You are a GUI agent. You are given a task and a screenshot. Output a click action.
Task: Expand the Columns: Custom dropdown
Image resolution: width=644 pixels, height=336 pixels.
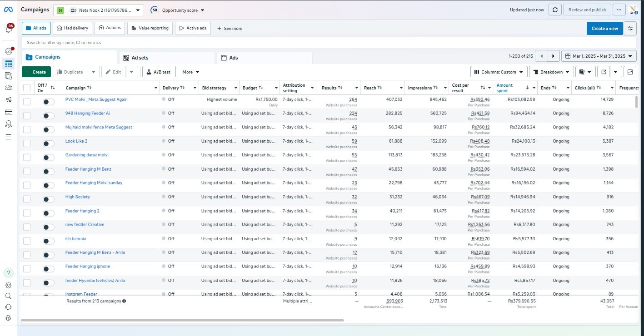499,72
